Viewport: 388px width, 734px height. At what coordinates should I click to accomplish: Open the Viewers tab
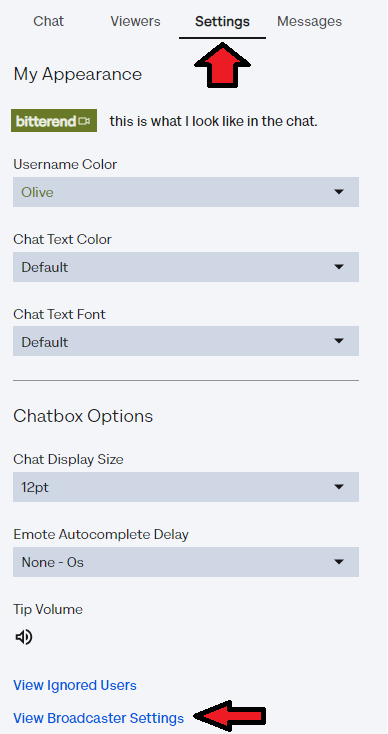coord(135,22)
